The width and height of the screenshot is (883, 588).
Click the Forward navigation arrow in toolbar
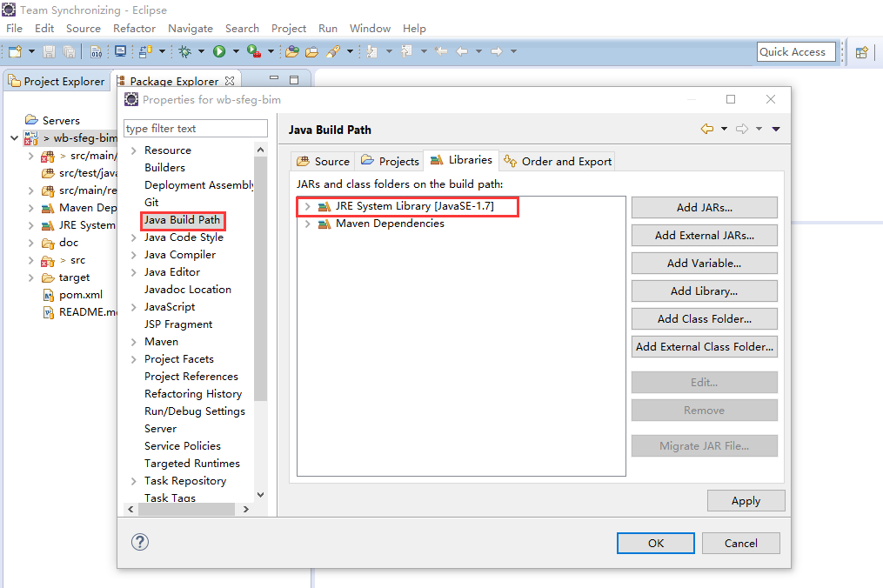[x=497, y=52]
